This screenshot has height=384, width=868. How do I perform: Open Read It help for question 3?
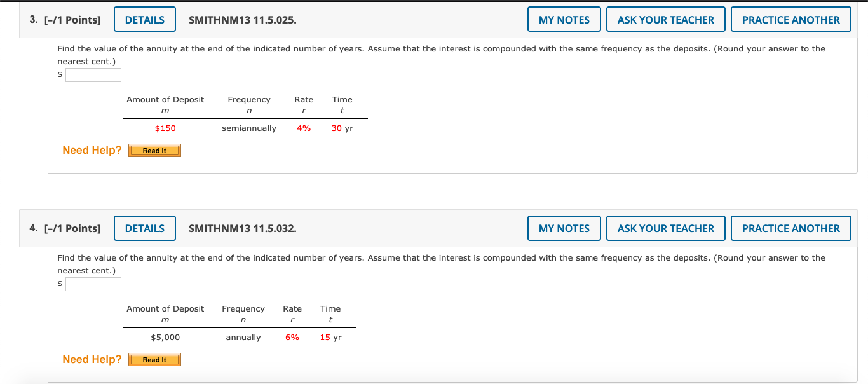(x=154, y=151)
